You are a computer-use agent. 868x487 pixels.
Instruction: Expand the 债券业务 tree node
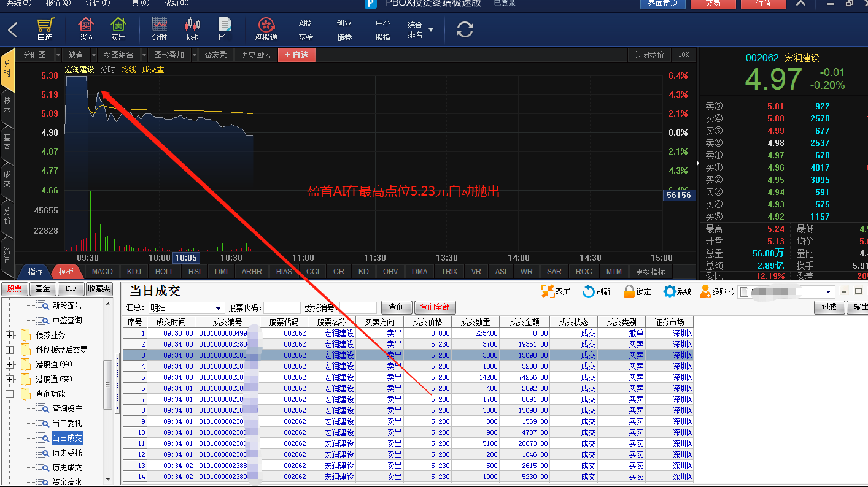click(x=10, y=335)
